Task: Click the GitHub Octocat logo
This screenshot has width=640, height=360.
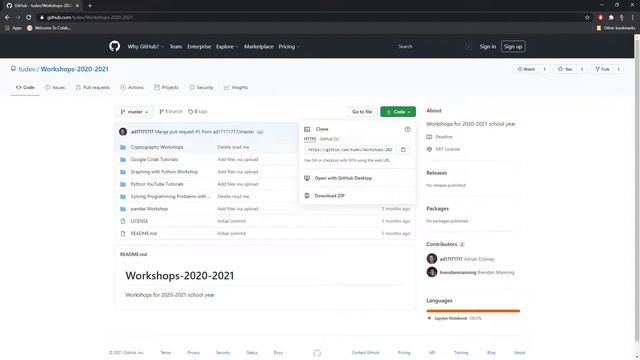Action: pyautogui.click(x=114, y=46)
